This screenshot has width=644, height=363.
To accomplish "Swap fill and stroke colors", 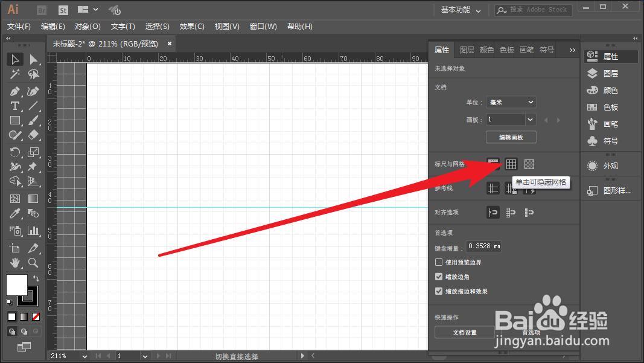I will 36,278.
